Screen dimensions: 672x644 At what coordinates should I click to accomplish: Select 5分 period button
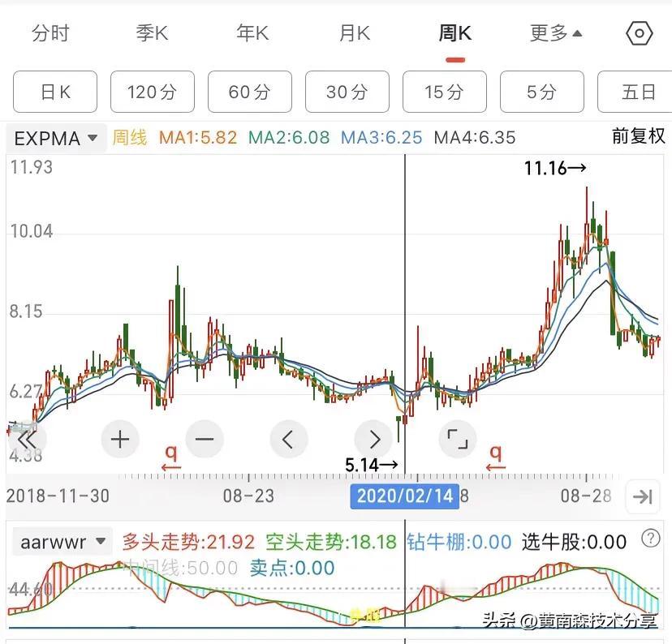[x=541, y=92]
